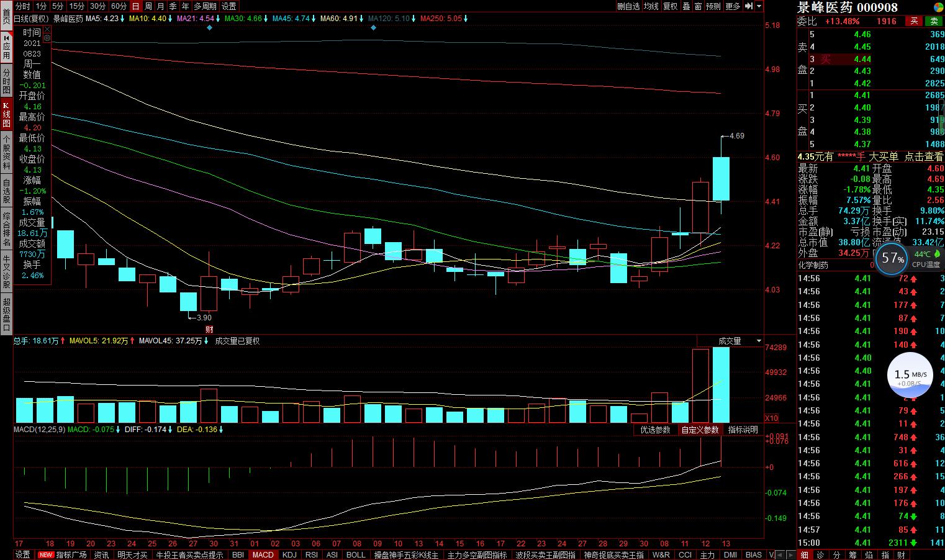Select the 筹 chips tab icon
Screen dimensions: 945x560
coord(852,555)
